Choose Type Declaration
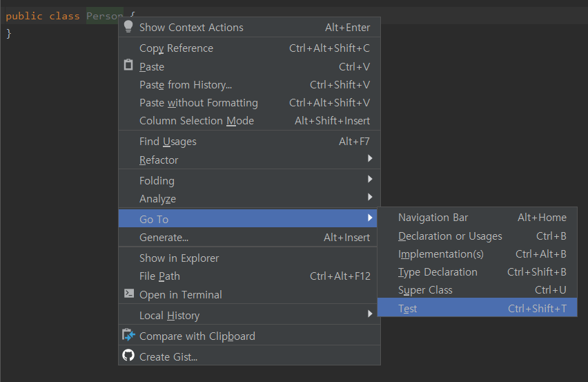Image resolution: width=588 pixels, height=382 pixels. coord(477,272)
